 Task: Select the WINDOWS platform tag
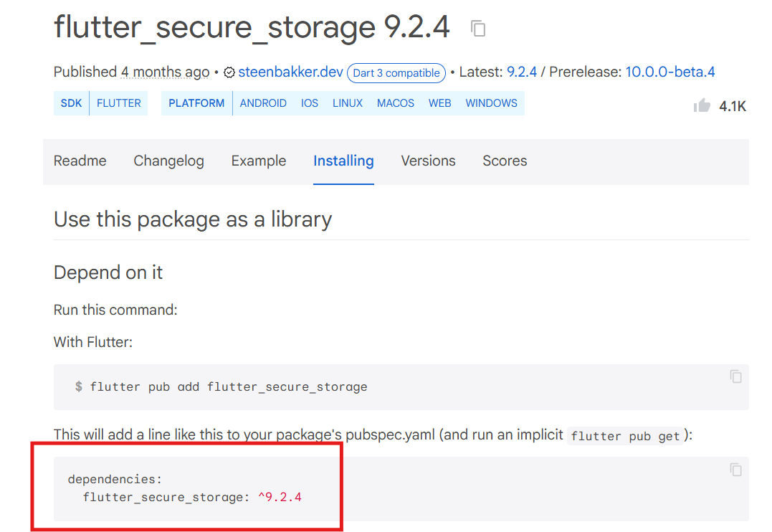491,103
